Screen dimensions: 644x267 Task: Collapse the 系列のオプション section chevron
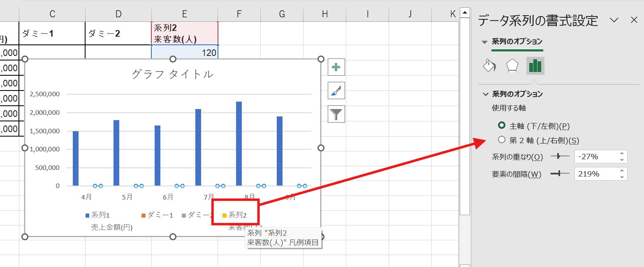[485, 94]
